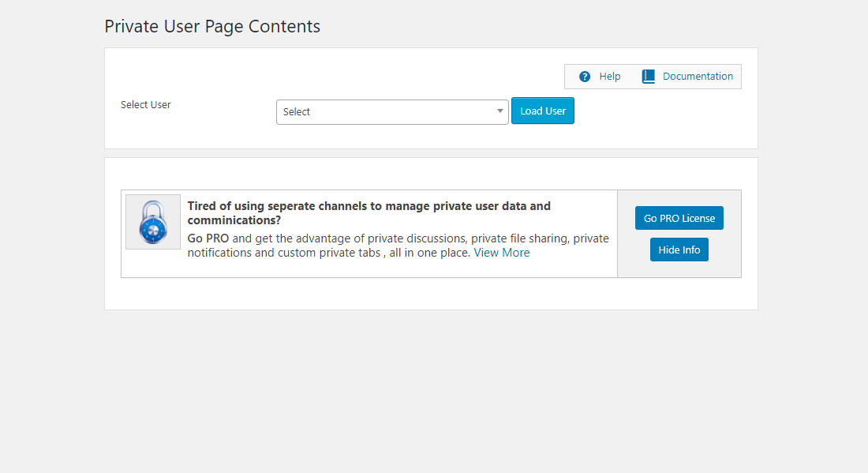The height and width of the screenshot is (473, 868).
Task: Click the Private User Page Contents heading
Action: [212, 26]
